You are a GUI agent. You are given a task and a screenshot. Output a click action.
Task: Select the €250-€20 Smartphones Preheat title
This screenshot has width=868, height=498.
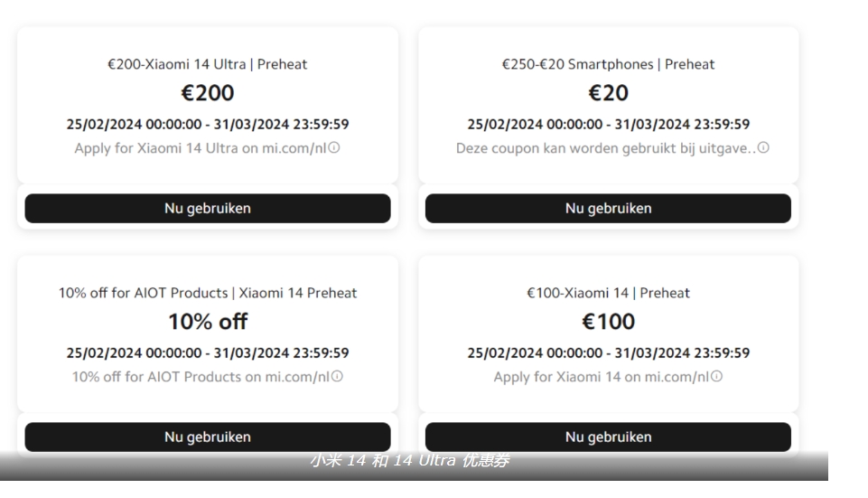(608, 64)
